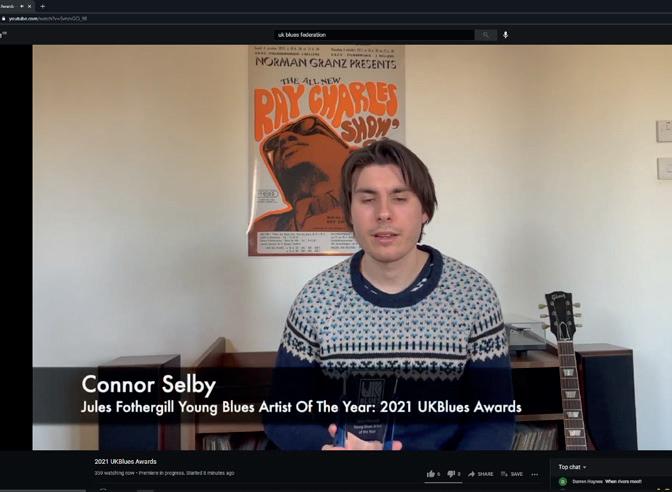Click the video player to pause
This screenshot has height=492, width=672.
pyautogui.click(x=352, y=247)
